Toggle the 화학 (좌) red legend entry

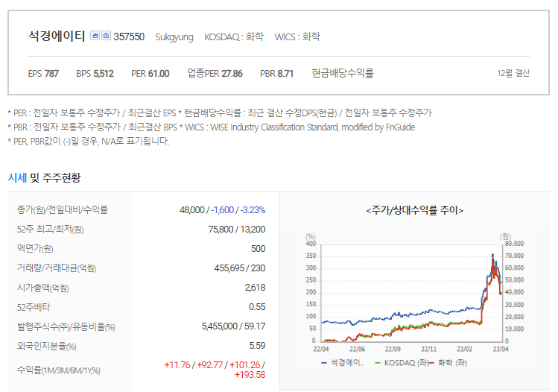tap(448, 363)
